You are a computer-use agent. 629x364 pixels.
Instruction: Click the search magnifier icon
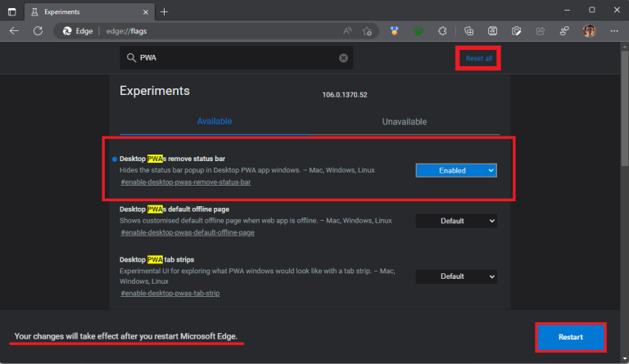[x=131, y=57]
